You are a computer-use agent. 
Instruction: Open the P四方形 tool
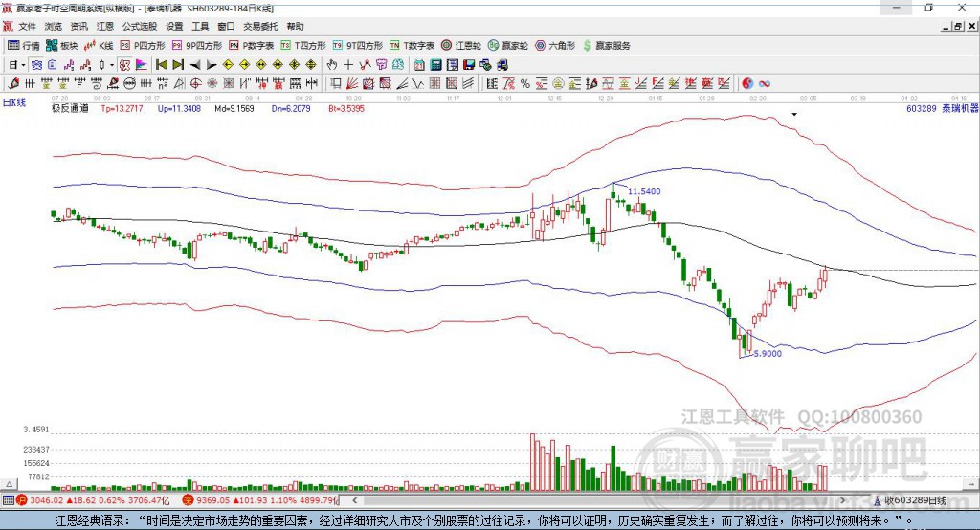(x=143, y=46)
